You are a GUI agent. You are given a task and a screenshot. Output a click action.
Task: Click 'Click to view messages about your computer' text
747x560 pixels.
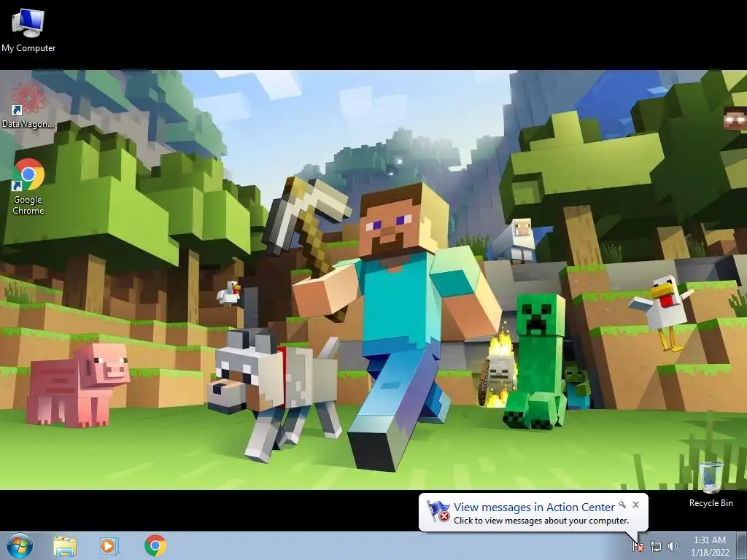click(541, 521)
